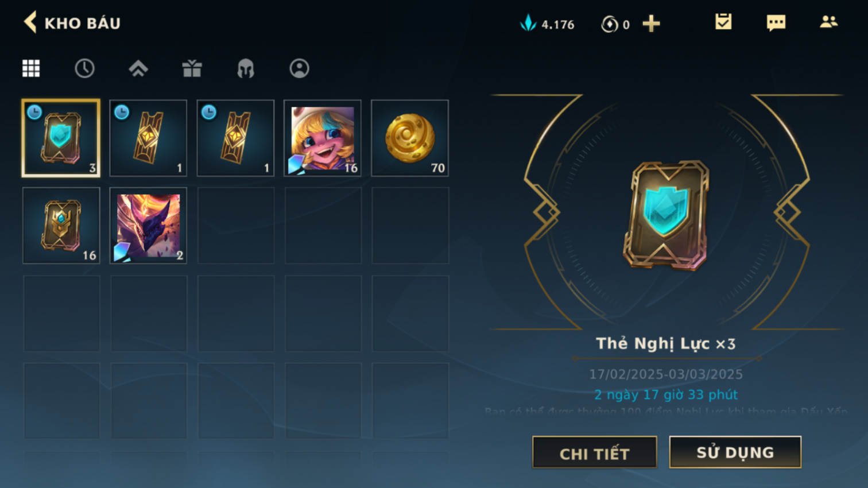Screen dimensions: 868x488
Task: Filter by champion helmet icon
Action: point(246,68)
